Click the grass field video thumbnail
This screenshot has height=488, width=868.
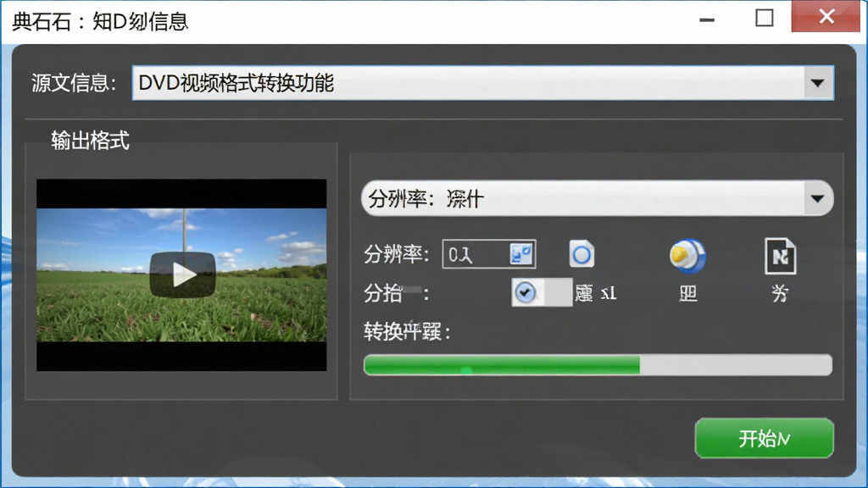[x=181, y=275]
